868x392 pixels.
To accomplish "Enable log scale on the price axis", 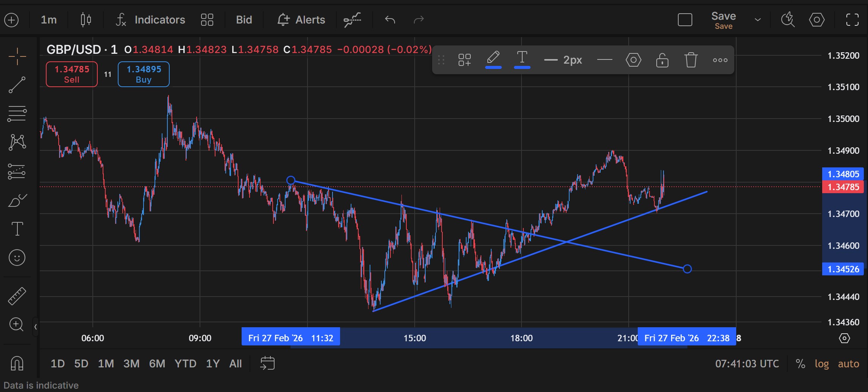I will [x=822, y=364].
